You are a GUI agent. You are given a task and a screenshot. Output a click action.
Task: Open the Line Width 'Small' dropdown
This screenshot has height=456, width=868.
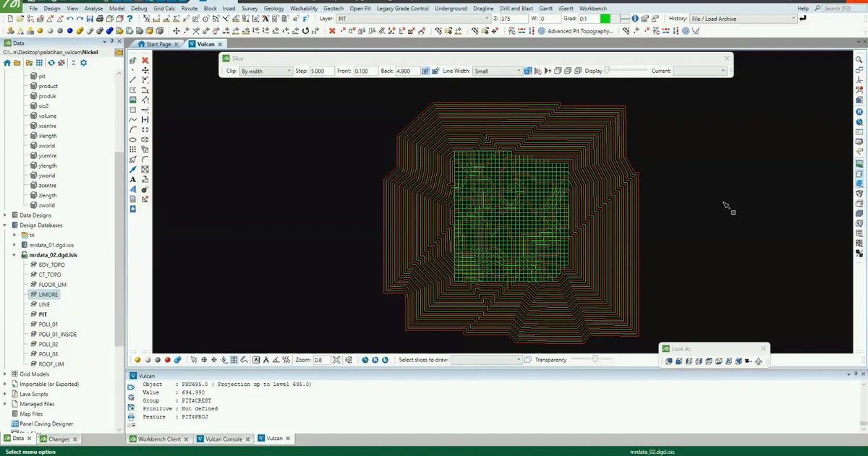point(497,71)
